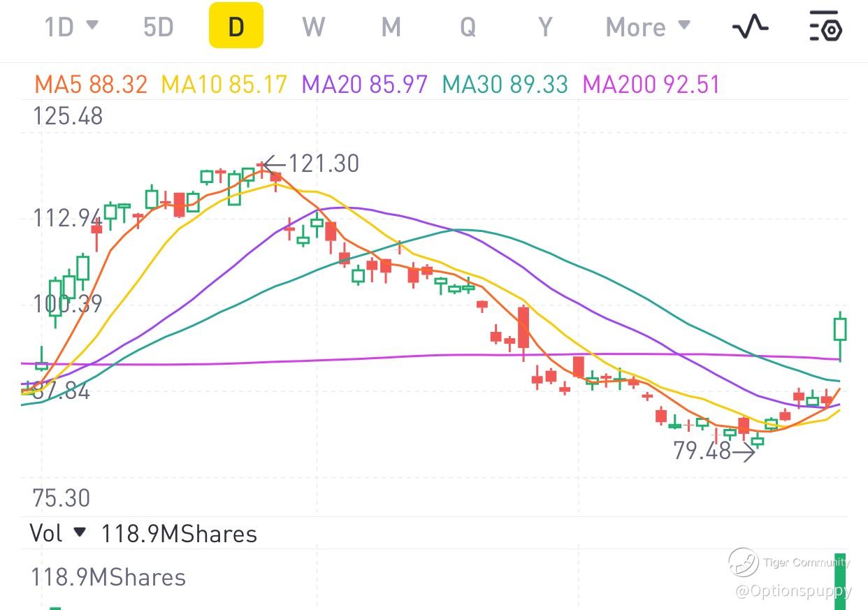Viewport: 868px width, 610px height.
Task: Tap the MA5 88.32 label
Action: click(91, 85)
